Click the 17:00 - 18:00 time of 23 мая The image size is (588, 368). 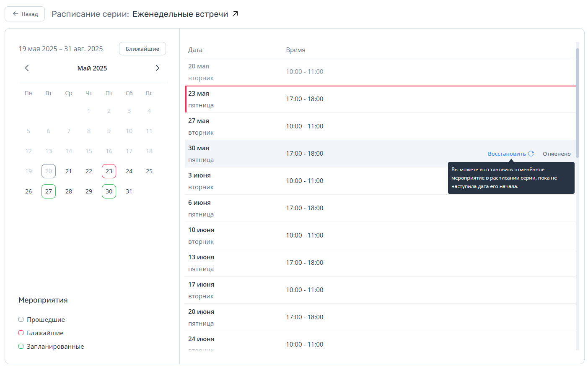305,99
